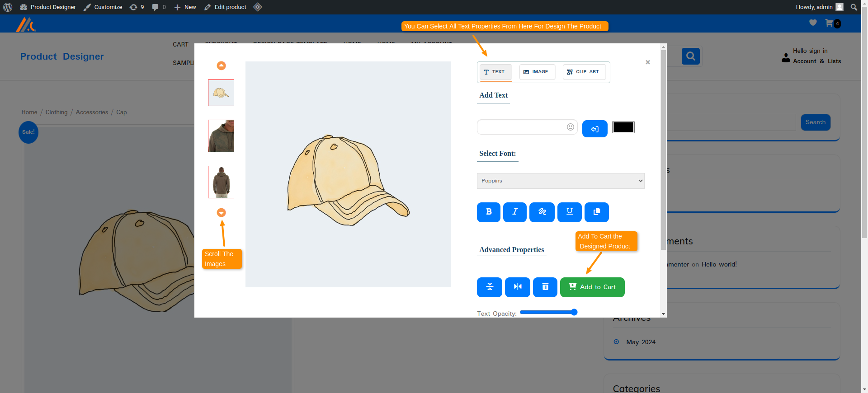This screenshot has height=393, width=868.
Task: Select the cap thumbnail image
Action: click(221, 93)
